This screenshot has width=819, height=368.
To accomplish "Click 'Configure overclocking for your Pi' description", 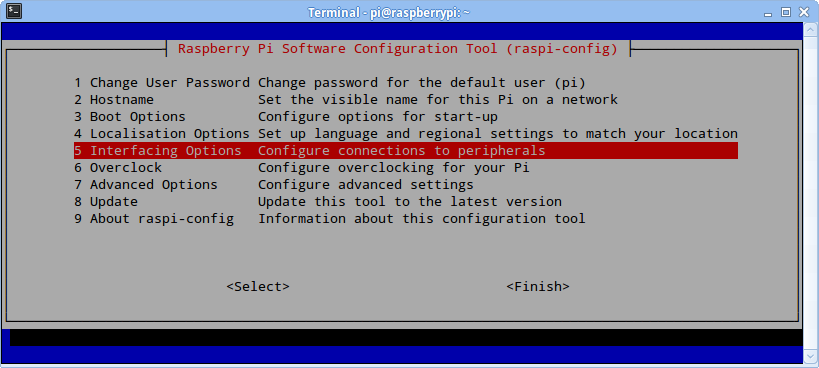I will (394, 168).
